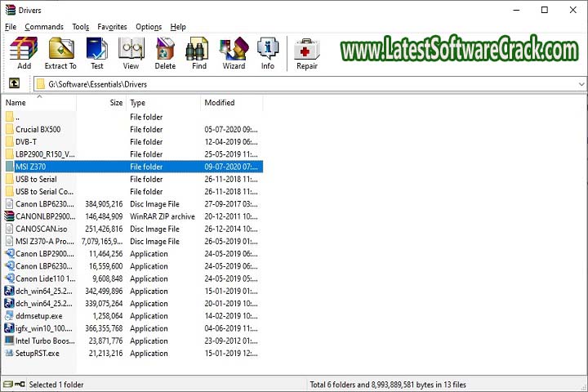Click the Add archive toolbar icon
The height and width of the screenshot is (392, 588).
pyautogui.click(x=24, y=53)
